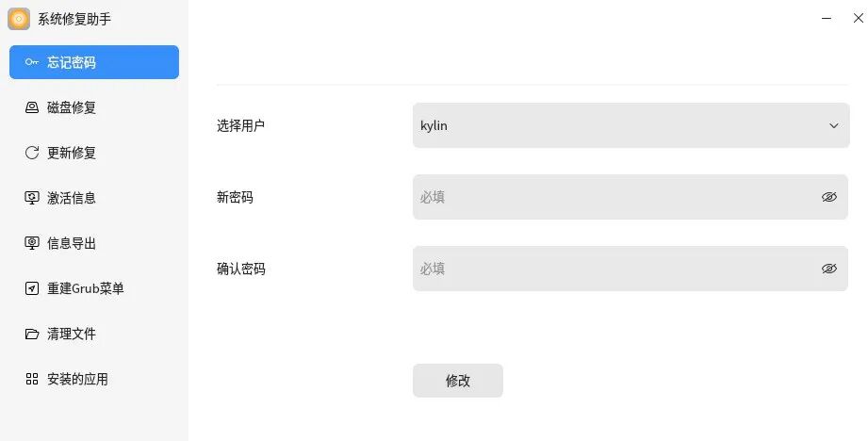Open the 激活信息 monitor icon

[32, 198]
